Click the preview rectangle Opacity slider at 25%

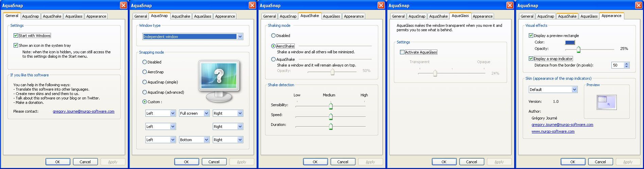point(578,49)
